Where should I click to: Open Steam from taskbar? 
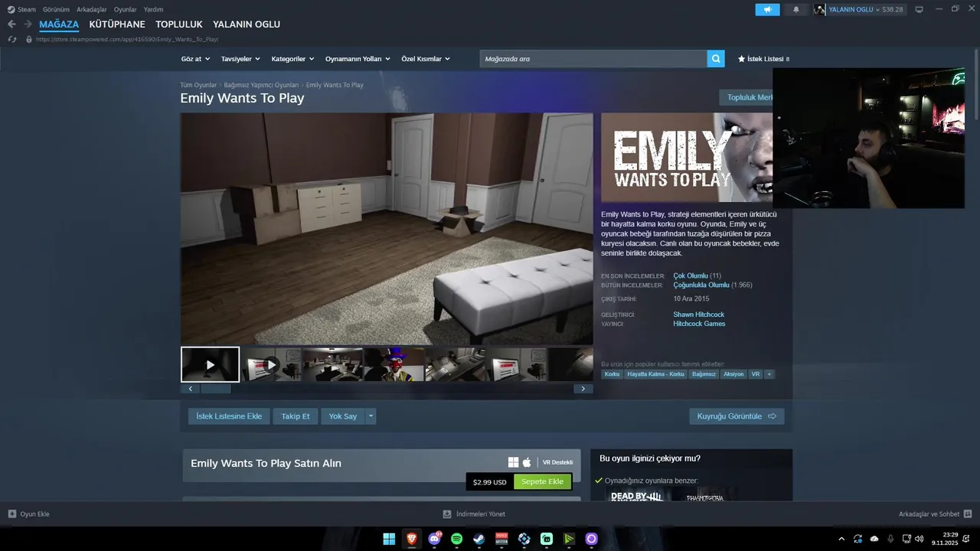[x=479, y=539]
